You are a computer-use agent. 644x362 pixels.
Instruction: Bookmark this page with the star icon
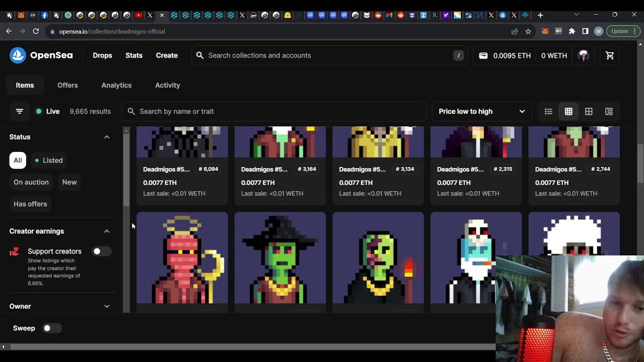coord(528,31)
